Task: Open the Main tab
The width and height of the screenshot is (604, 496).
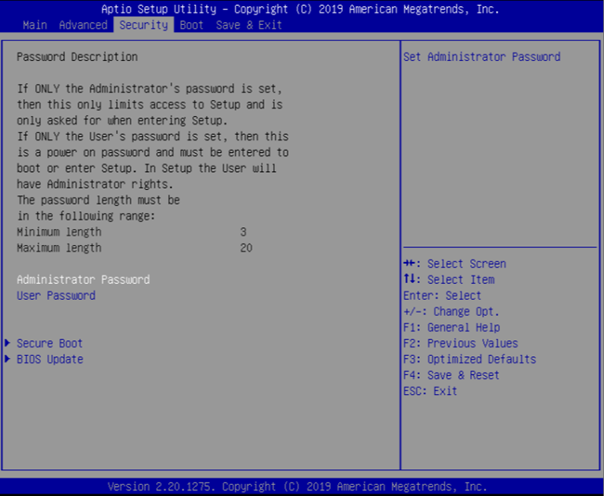Action: pyautogui.click(x=35, y=24)
